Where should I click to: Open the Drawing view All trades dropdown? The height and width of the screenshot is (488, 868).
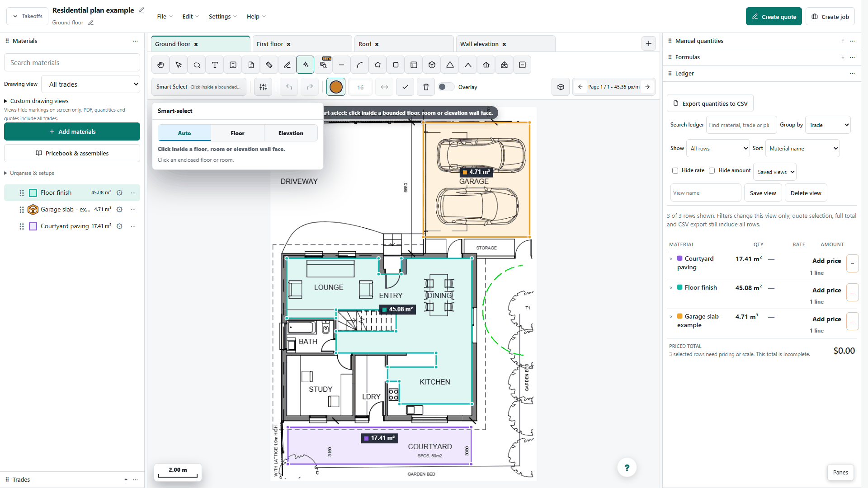coord(91,84)
